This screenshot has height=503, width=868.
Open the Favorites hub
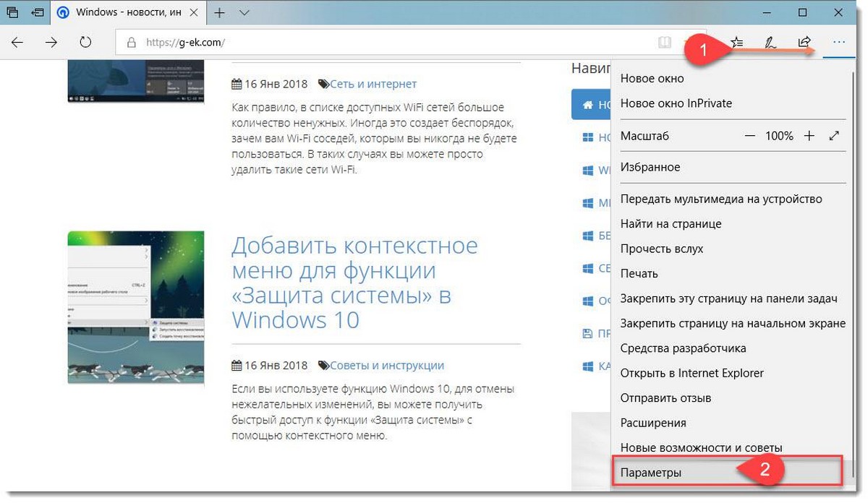[737, 43]
